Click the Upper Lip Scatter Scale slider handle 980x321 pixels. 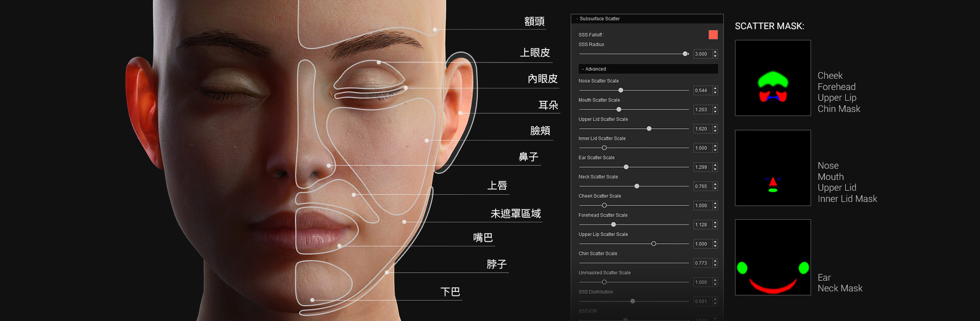(x=654, y=244)
